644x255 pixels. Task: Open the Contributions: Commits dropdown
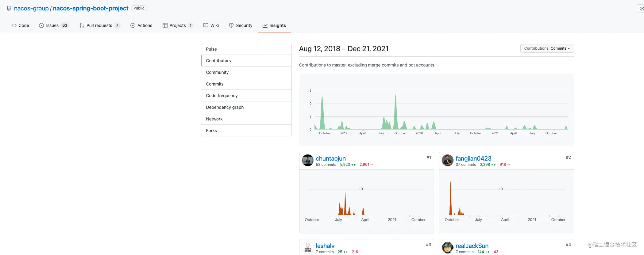pyautogui.click(x=547, y=48)
